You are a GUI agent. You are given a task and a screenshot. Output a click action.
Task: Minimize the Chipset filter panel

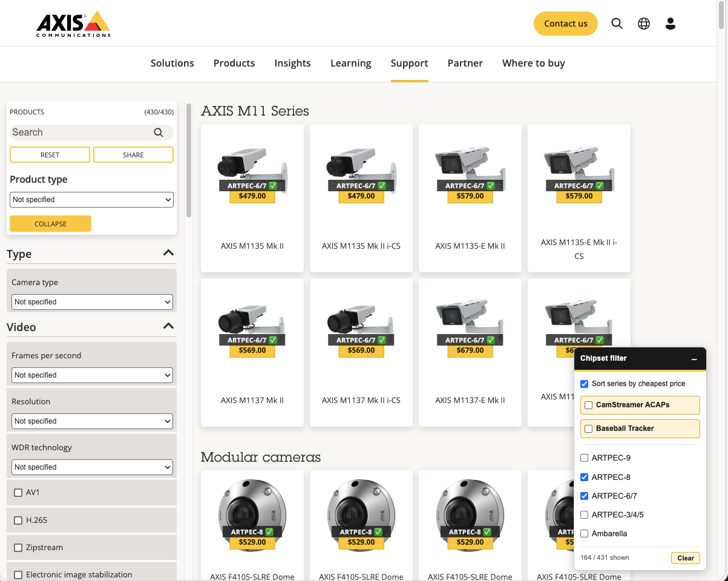tap(694, 359)
